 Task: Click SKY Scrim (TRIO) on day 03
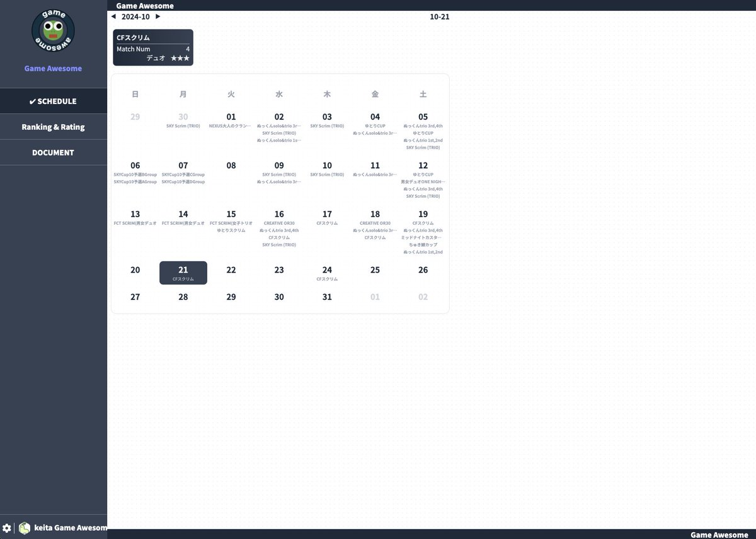point(327,126)
